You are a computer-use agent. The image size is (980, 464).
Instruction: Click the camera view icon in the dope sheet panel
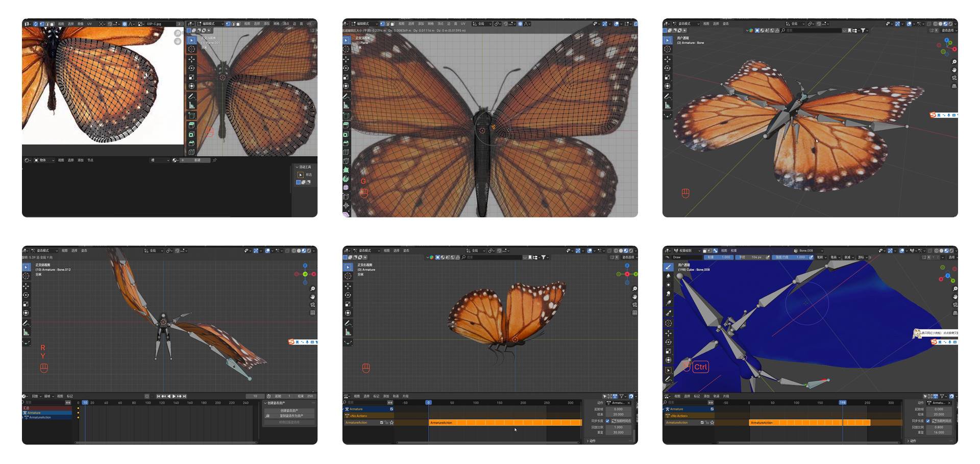312,304
